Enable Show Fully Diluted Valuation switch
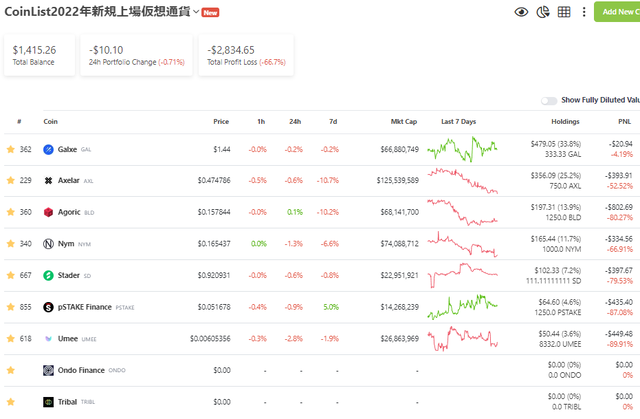640x419 pixels. 549,100
